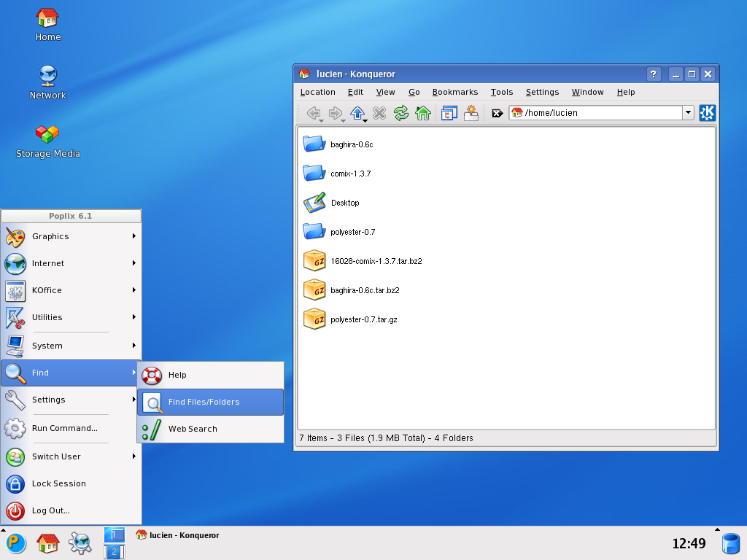Image resolution: width=747 pixels, height=560 pixels.
Task: Click the lucien - Konqueror taskbar entry
Action: click(x=178, y=535)
